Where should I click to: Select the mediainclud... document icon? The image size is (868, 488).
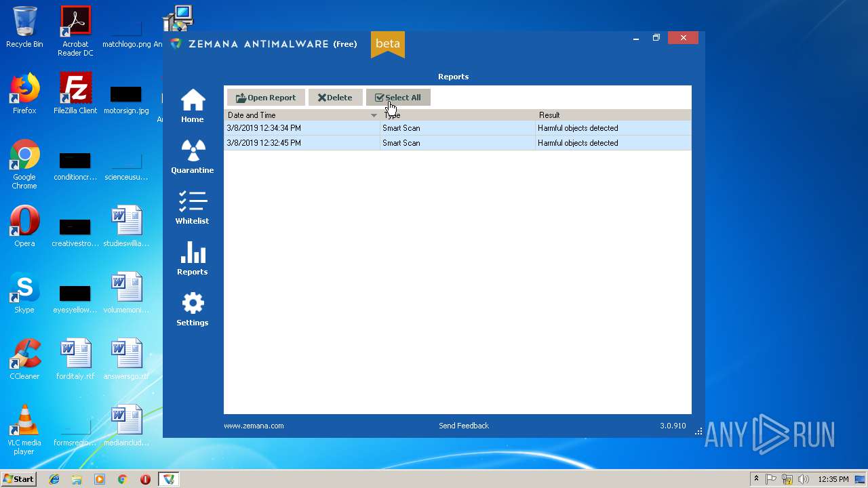[x=126, y=426]
